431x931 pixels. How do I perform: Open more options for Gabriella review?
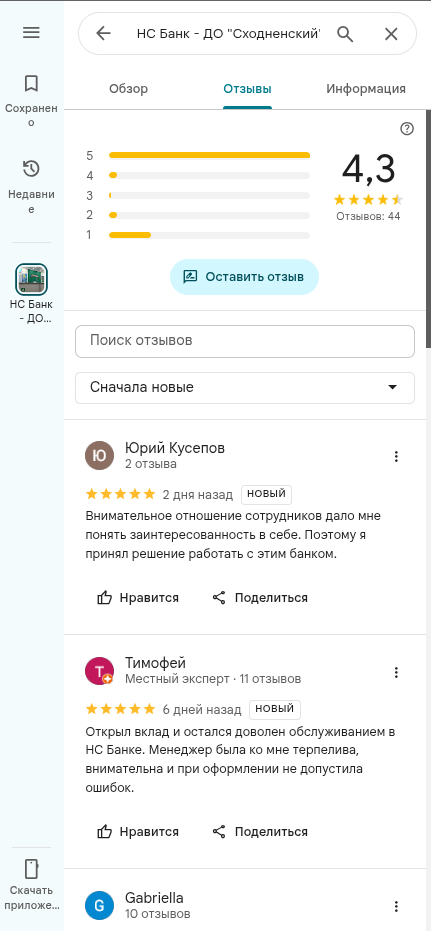pos(396,906)
